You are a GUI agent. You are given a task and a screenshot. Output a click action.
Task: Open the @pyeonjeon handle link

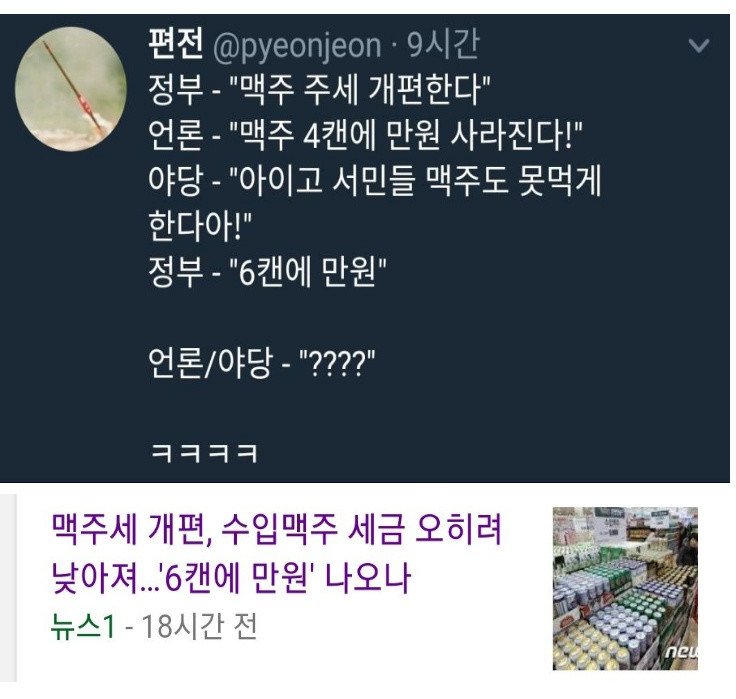pyautogui.click(x=297, y=46)
